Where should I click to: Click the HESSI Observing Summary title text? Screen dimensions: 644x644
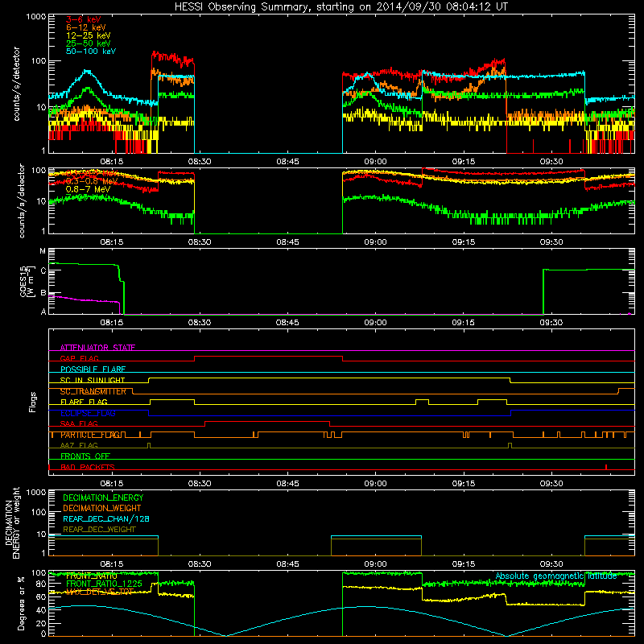[341, 7]
